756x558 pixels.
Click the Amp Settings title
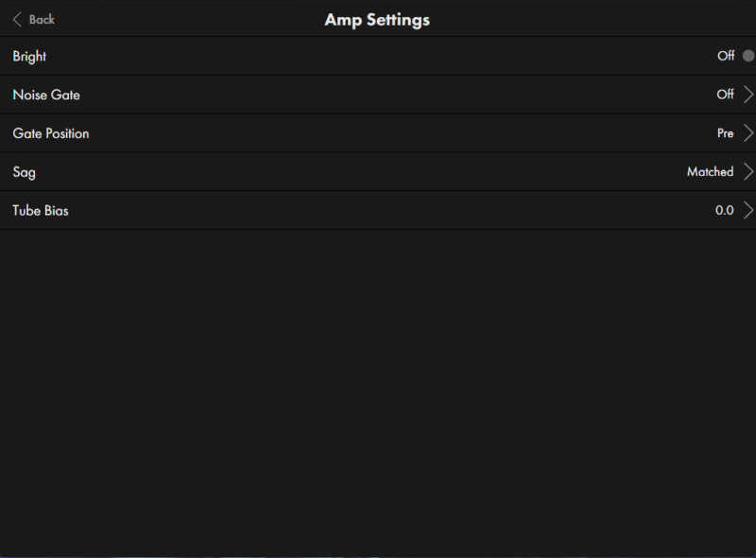click(x=377, y=19)
